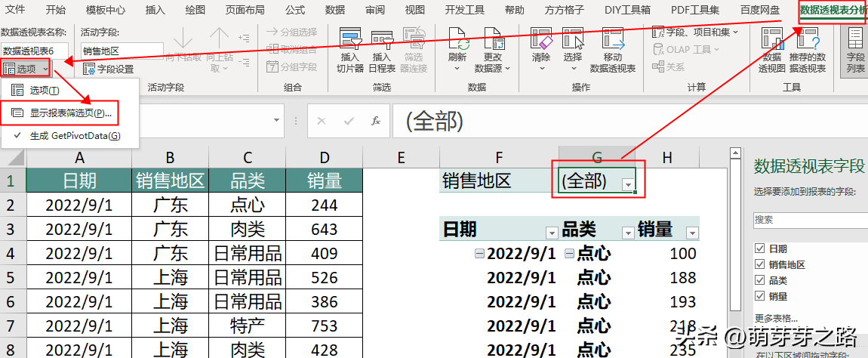The width and height of the screenshot is (868, 358).
Task: Toggle the 品类 field checkbox
Action: [x=759, y=280]
